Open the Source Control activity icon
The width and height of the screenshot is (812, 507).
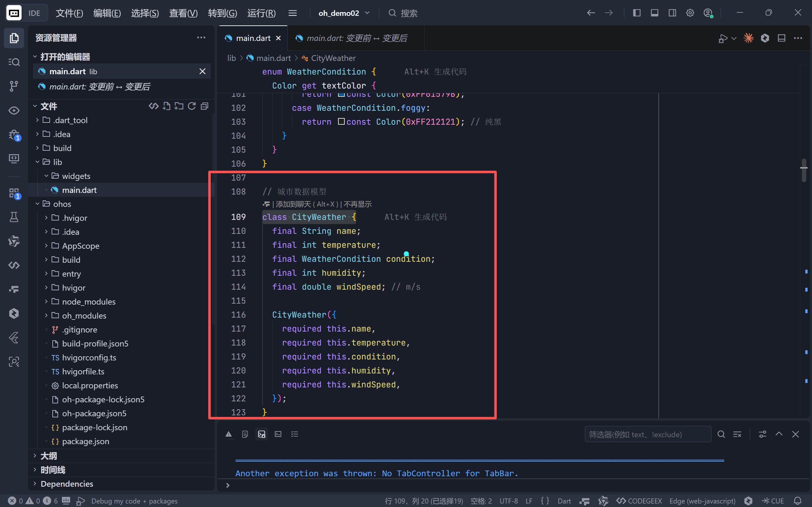(14, 86)
